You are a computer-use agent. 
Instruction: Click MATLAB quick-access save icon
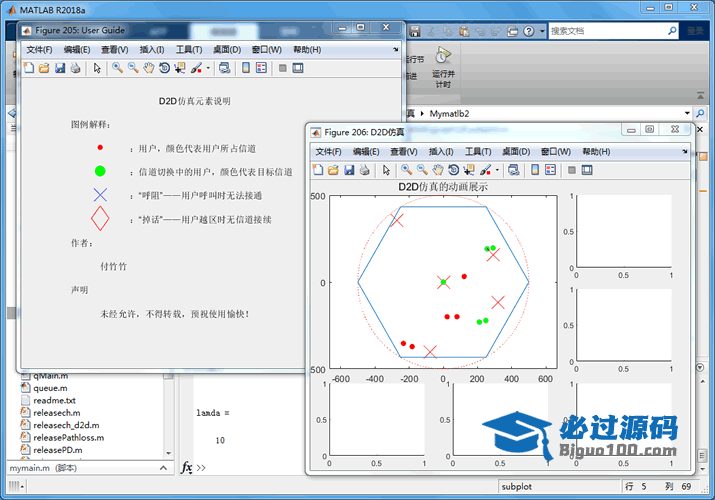point(414,31)
